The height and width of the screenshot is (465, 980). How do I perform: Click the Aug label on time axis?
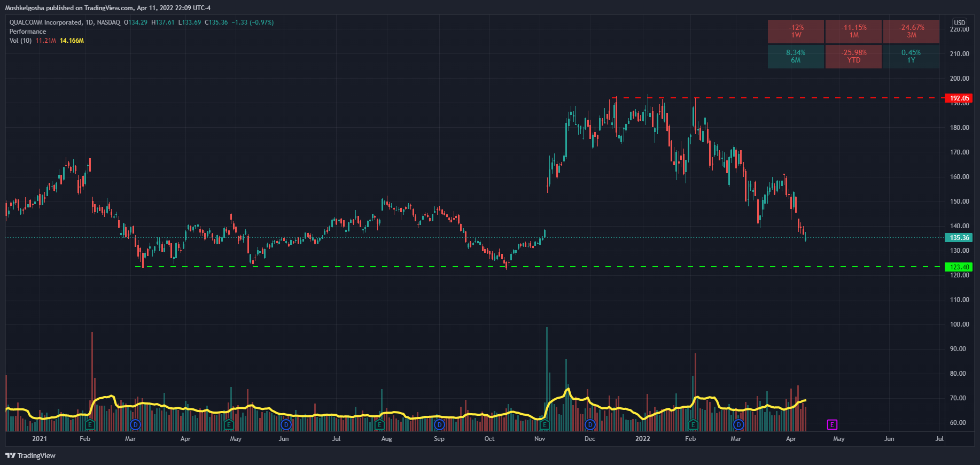click(386, 439)
